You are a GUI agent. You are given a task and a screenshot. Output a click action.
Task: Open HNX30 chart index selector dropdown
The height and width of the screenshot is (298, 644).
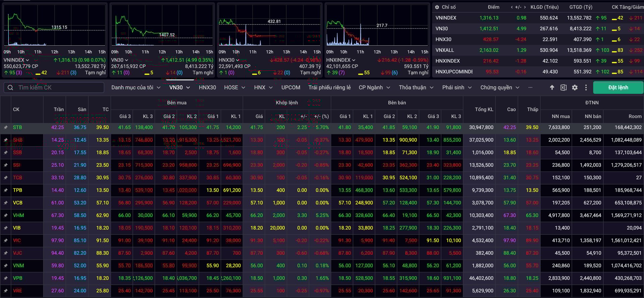[229, 60]
